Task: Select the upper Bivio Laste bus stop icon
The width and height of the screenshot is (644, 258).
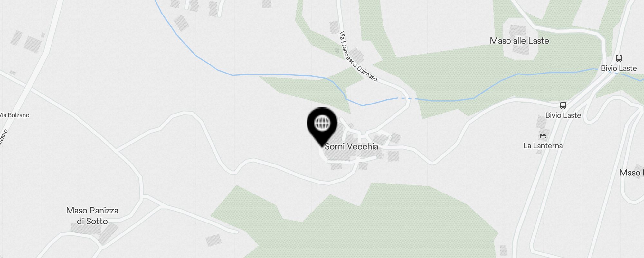Action: 619,58
